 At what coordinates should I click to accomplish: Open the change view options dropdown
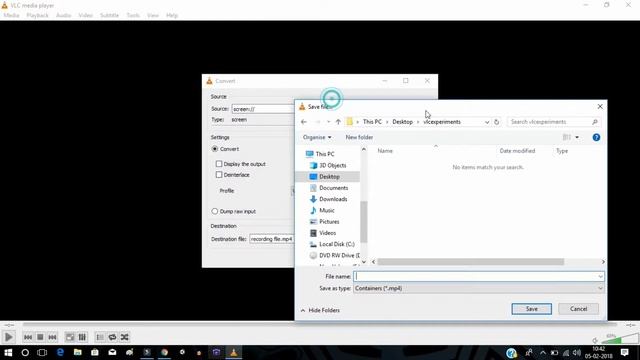point(577,138)
